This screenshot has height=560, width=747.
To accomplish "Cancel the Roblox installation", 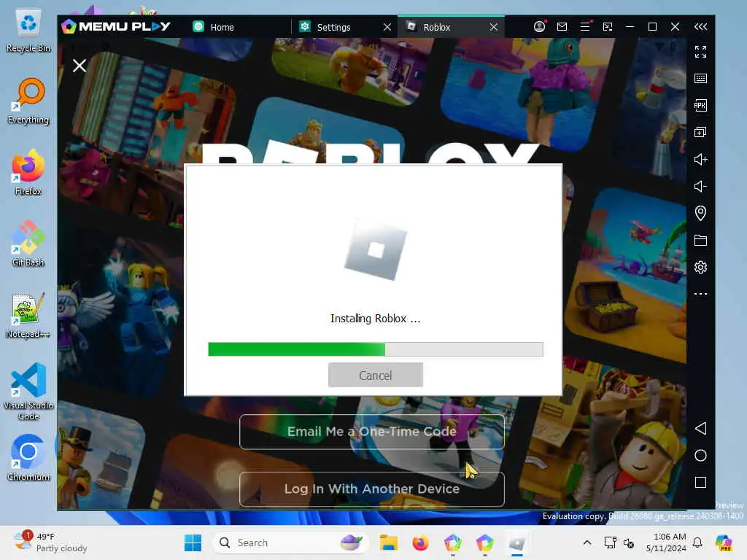I will (x=376, y=376).
